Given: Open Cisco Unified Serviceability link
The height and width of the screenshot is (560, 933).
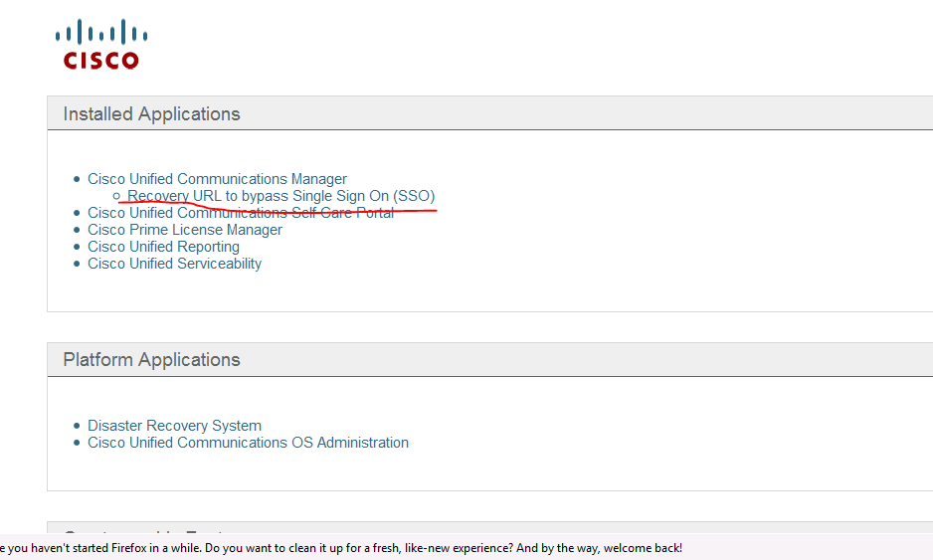Looking at the screenshot, I should tap(175, 264).
